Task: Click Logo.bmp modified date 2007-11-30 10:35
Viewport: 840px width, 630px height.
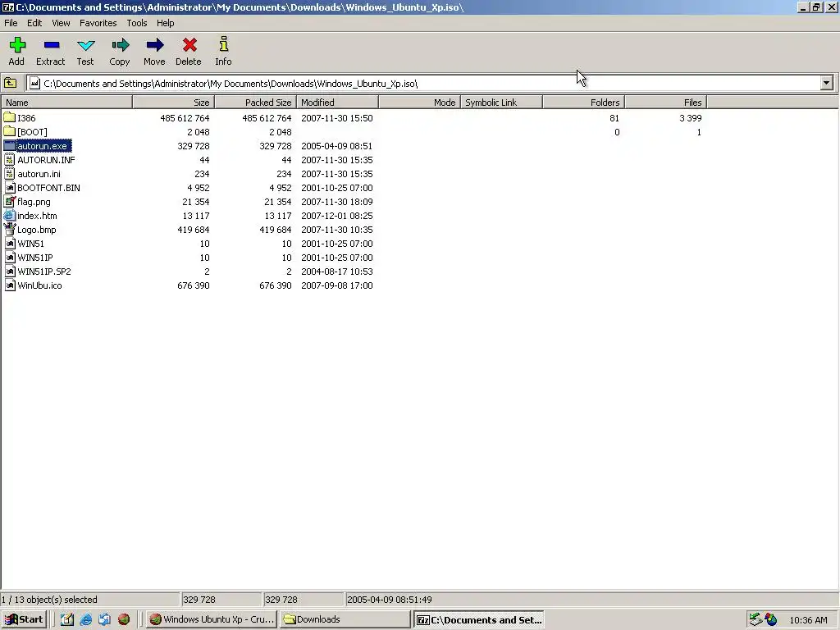Action: (x=337, y=230)
